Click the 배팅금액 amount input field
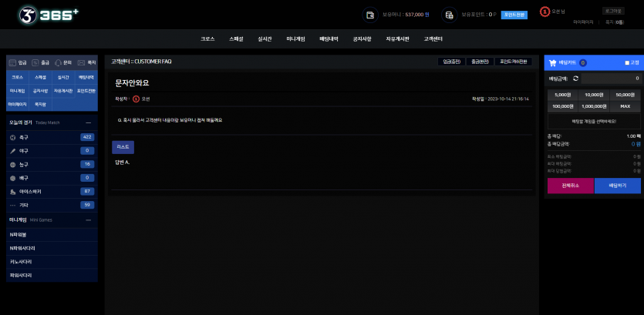The image size is (644, 315). pyautogui.click(x=611, y=79)
